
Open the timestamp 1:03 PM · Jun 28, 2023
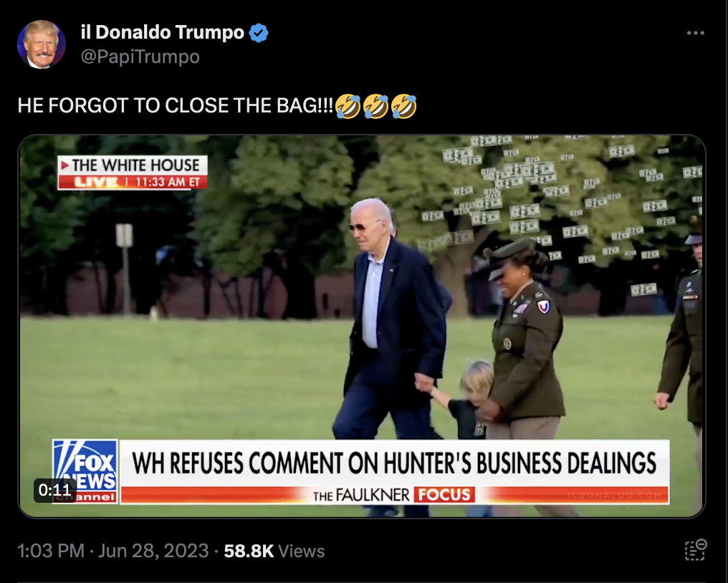(112, 551)
